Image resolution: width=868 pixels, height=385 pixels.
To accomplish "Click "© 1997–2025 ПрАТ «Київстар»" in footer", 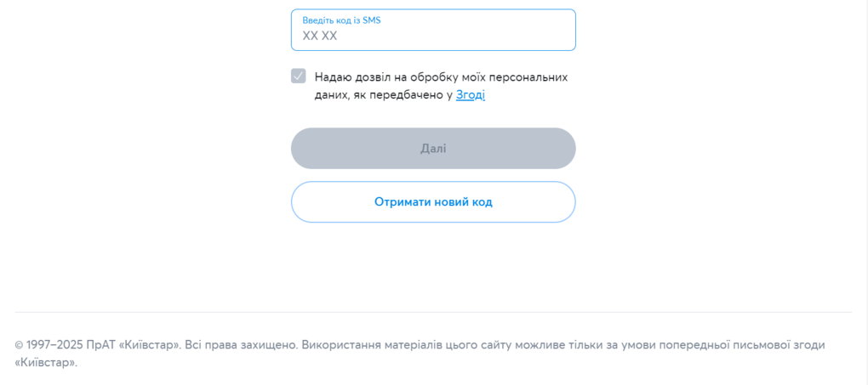I will (x=98, y=345).
